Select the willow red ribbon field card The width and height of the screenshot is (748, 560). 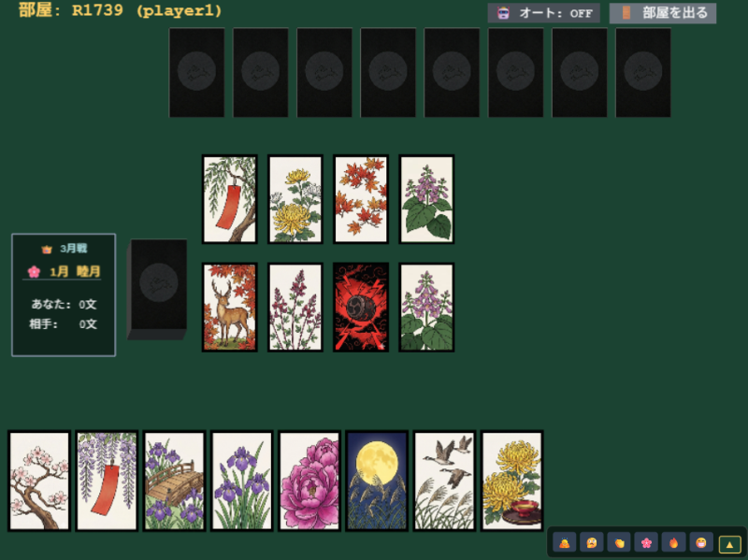coord(230,199)
